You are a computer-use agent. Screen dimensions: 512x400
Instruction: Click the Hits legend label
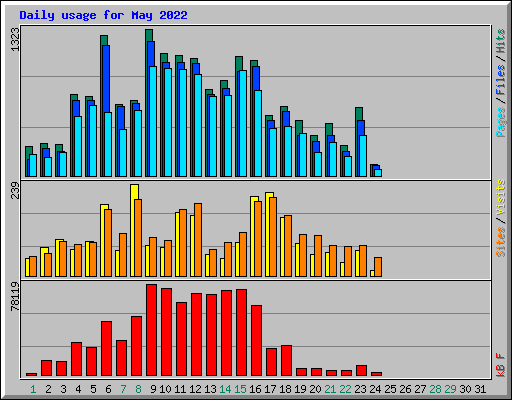pos(500,41)
